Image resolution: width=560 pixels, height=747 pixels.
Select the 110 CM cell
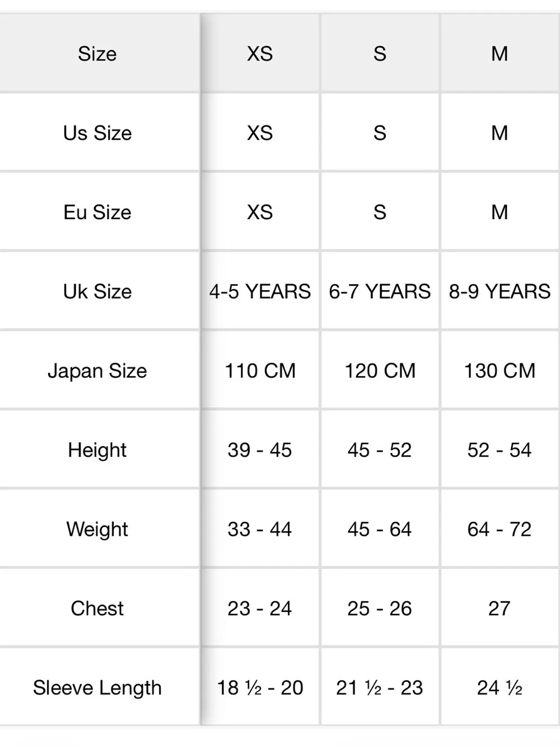[x=260, y=371]
